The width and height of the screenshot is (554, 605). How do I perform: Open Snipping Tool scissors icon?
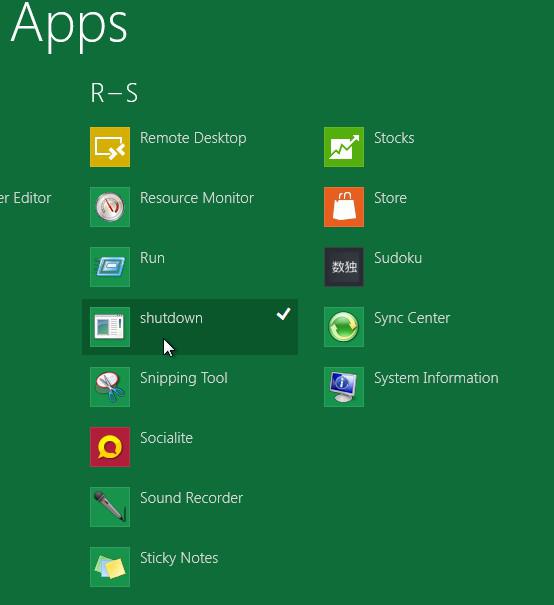tap(110, 387)
